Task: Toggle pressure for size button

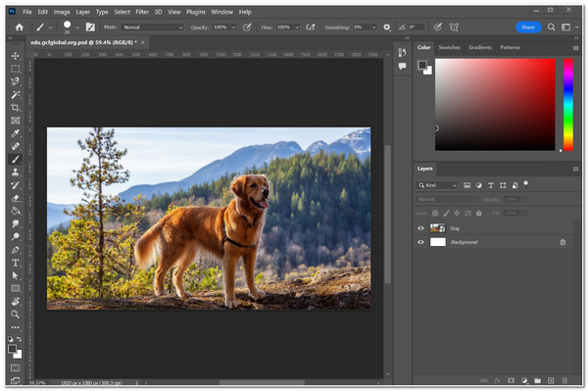Action: (x=437, y=27)
